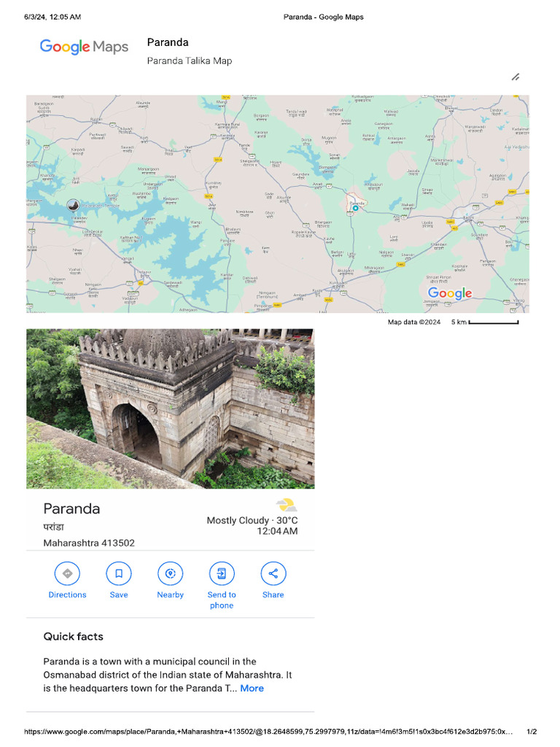The height and width of the screenshot is (747, 560).
Task: Click the 'Map data ©2024' attribution
Action: pyautogui.click(x=414, y=322)
